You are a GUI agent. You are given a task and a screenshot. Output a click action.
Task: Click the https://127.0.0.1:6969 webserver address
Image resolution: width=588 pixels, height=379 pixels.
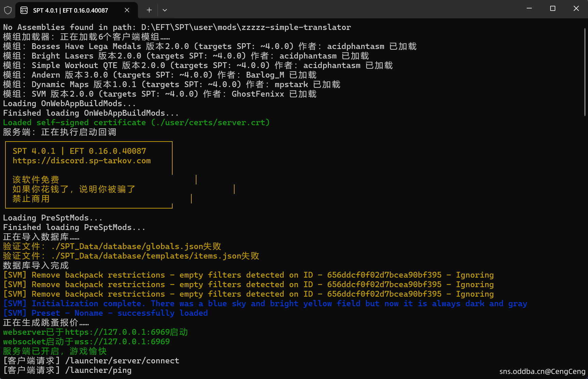point(117,332)
